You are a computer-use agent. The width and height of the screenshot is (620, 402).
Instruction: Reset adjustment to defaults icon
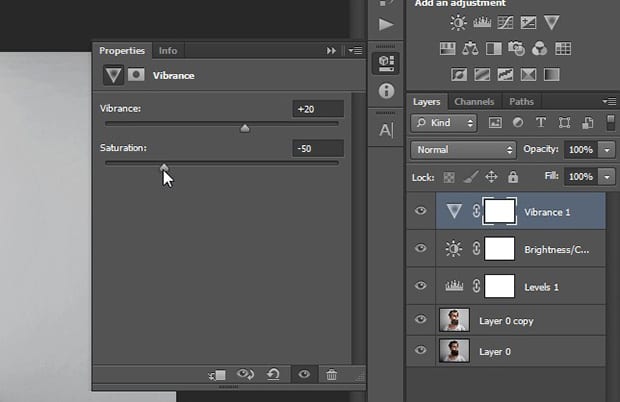click(273, 374)
